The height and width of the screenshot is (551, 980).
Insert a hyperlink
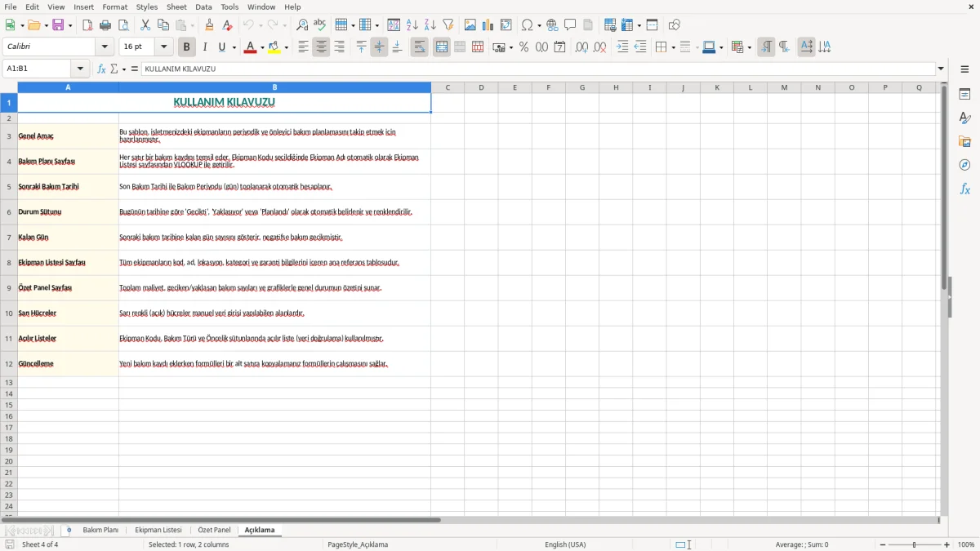click(x=552, y=25)
